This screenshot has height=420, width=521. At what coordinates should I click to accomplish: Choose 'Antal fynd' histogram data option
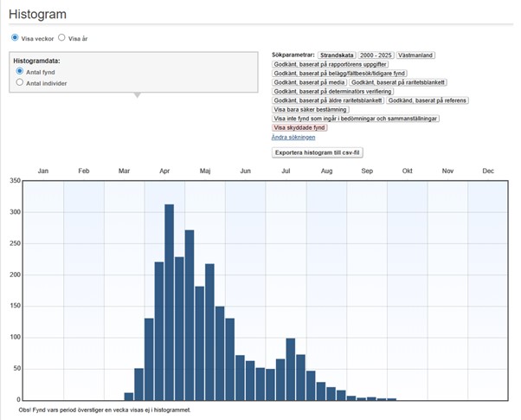(20, 72)
